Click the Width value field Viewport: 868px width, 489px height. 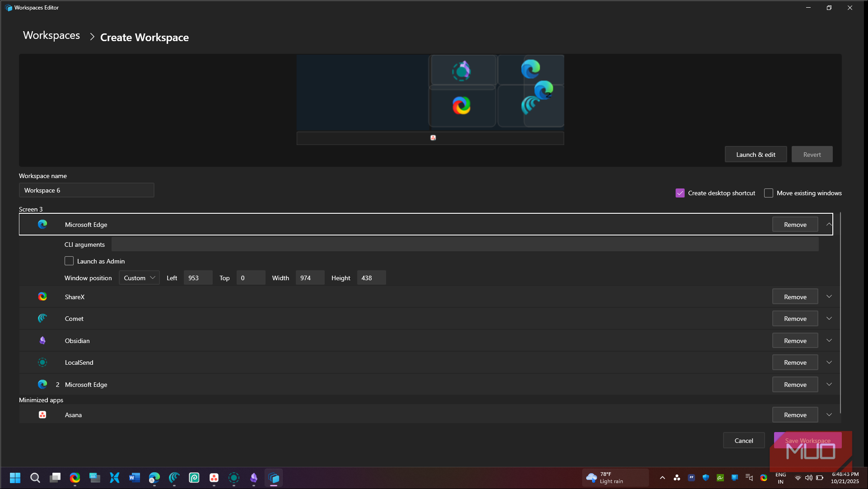pyautogui.click(x=310, y=277)
